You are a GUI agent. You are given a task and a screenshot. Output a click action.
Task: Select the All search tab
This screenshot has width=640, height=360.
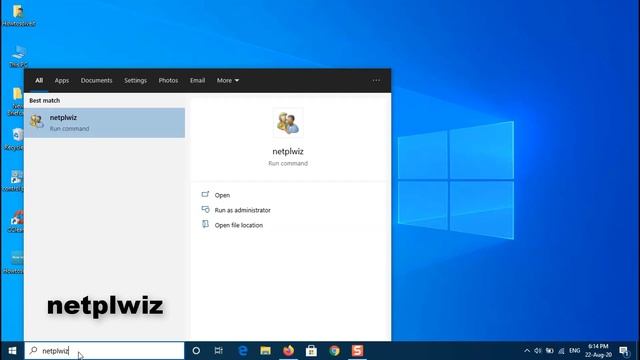coord(39,80)
